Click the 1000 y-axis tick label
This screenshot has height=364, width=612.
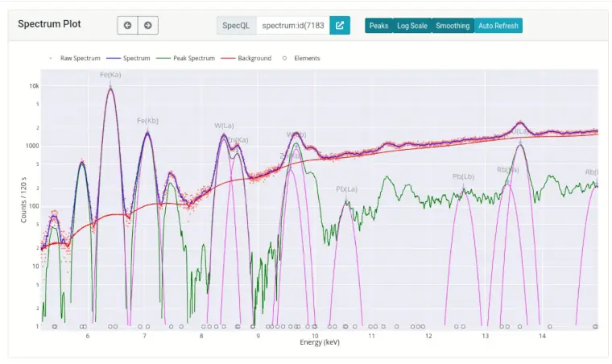pos(32,146)
